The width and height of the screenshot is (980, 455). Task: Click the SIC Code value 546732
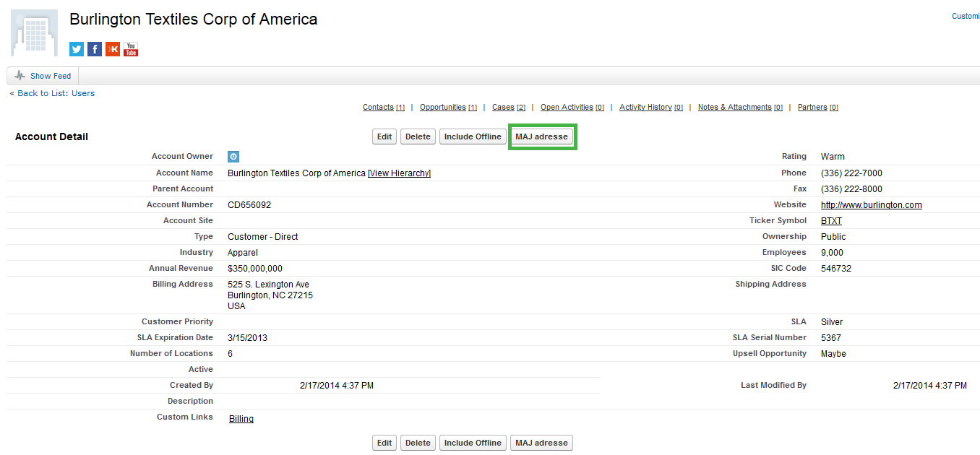[x=836, y=269]
